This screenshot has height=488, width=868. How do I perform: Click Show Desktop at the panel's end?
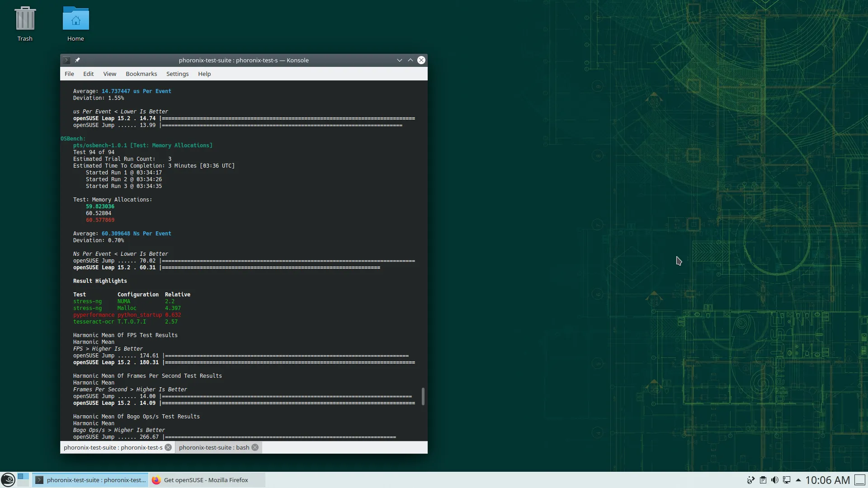860,480
